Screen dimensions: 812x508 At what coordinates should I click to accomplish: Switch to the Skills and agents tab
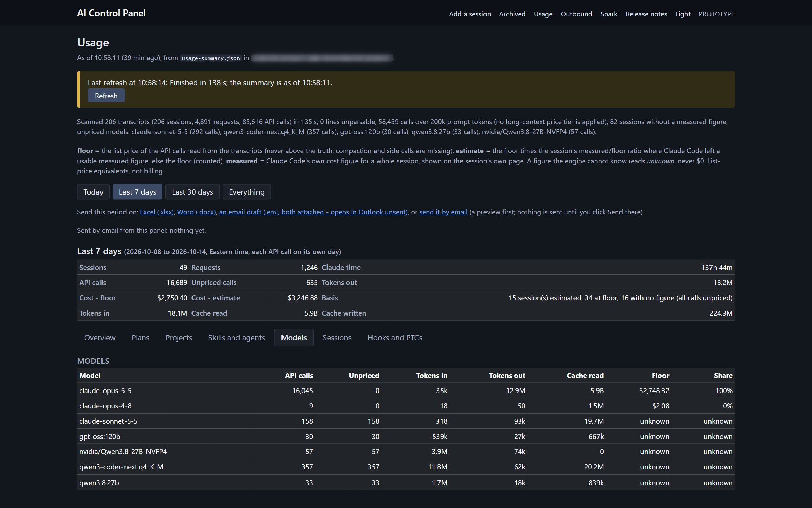(x=236, y=338)
